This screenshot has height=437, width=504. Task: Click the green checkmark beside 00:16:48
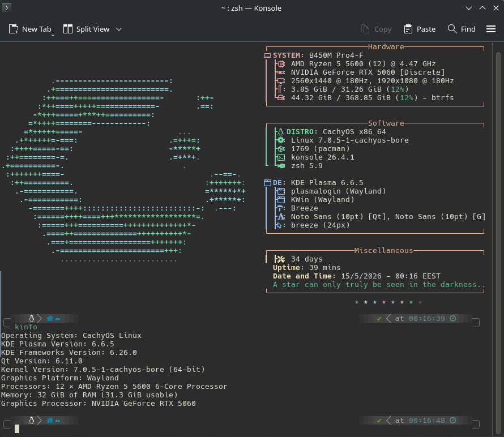[x=379, y=420]
